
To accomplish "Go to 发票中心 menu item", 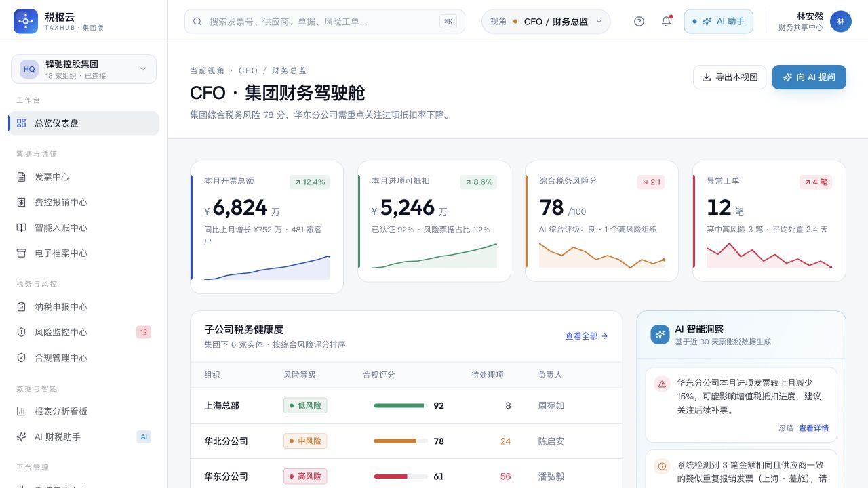I will pyautogui.click(x=83, y=176).
